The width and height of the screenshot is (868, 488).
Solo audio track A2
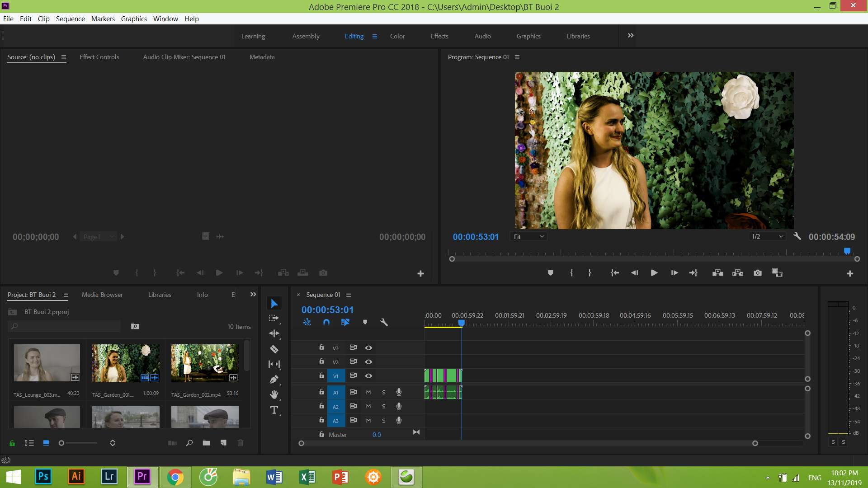(x=384, y=407)
